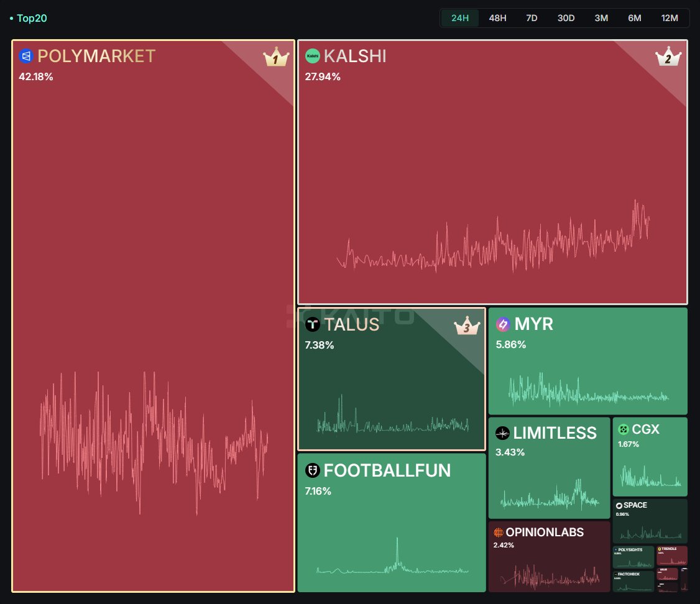Open the SPACE project name

click(x=635, y=505)
